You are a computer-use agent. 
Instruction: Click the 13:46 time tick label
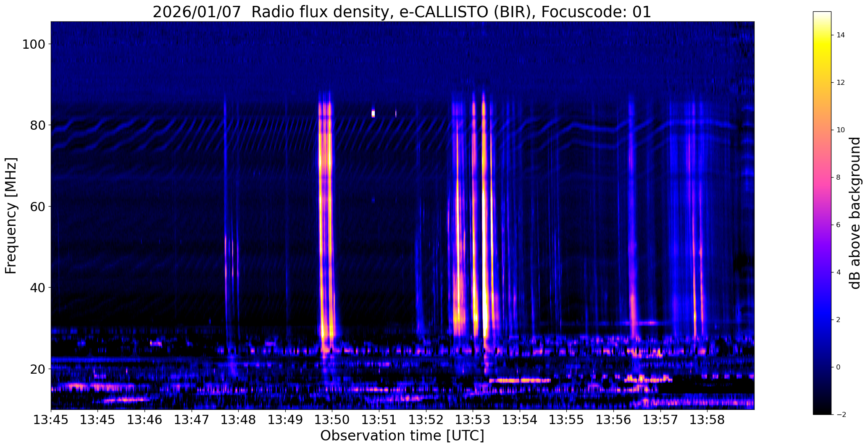click(145, 420)
